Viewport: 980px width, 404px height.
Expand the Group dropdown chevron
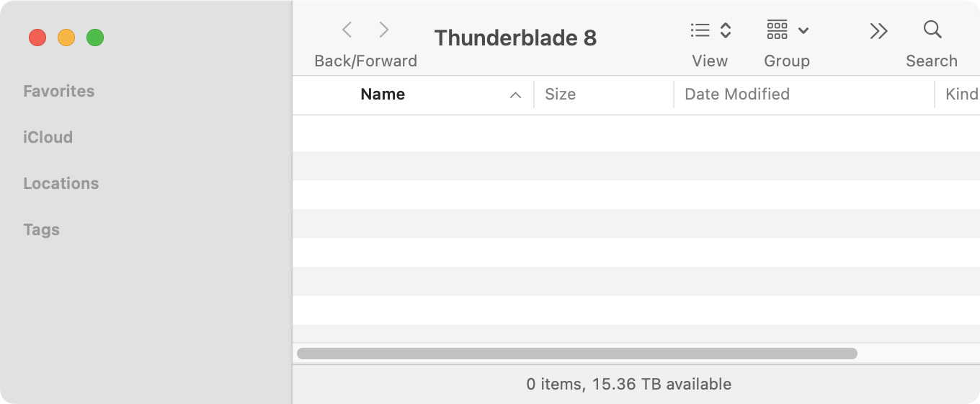(804, 30)
